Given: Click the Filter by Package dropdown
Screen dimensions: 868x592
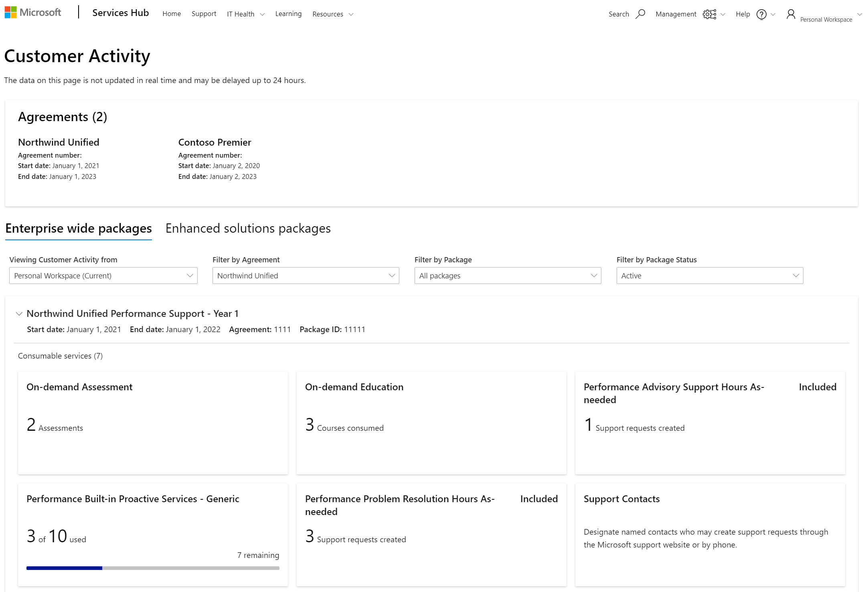Looking at the screenshot, I should pyautogui.click(x=508, y=275).
